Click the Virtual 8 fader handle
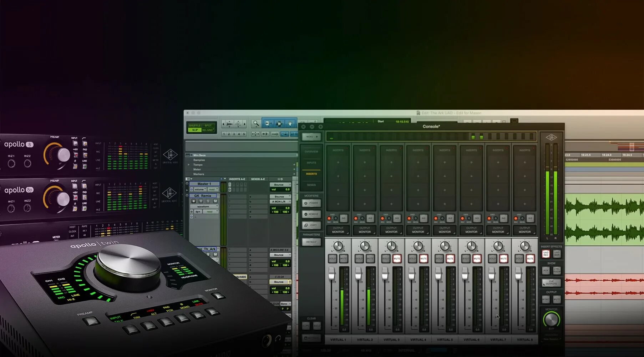Screen dimensions: 644x357 point(518,273)
